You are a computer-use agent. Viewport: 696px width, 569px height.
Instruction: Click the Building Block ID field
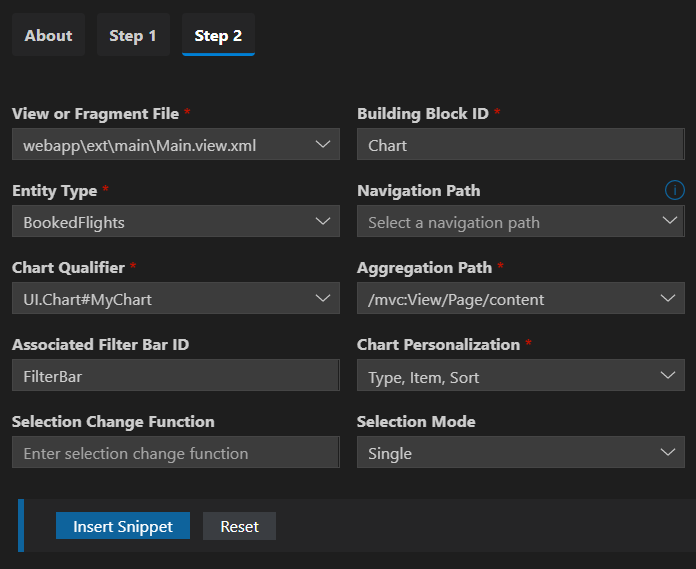click(520, 145)
